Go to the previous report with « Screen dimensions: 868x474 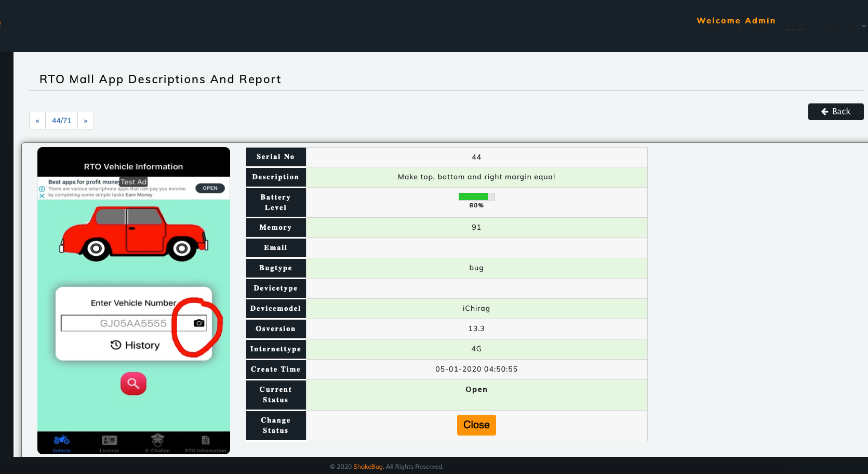37,121
